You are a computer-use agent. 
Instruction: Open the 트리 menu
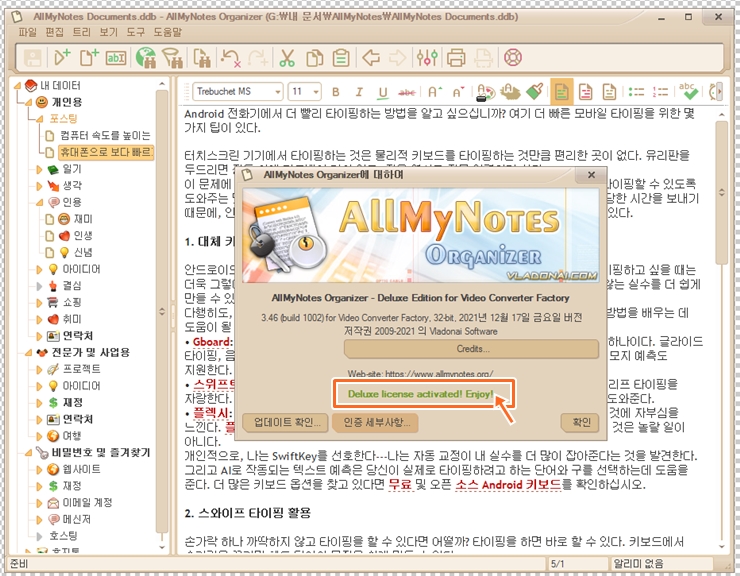(x=81, y=32)
